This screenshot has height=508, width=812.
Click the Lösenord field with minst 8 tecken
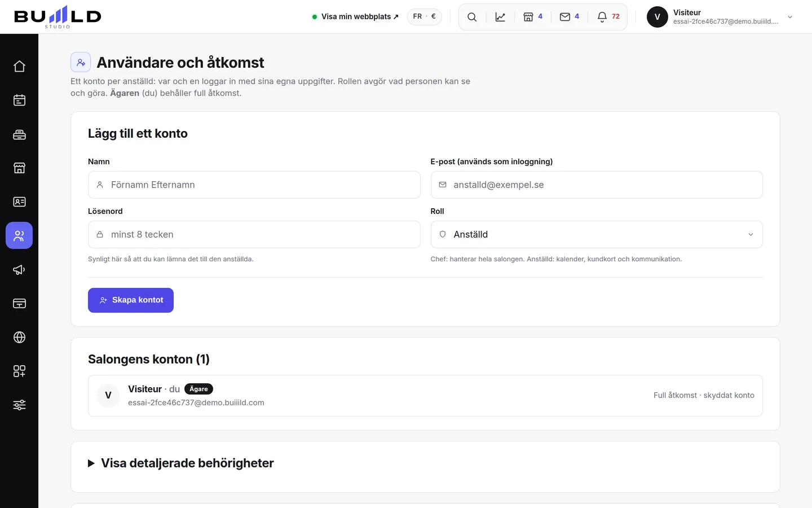[254, 234]
